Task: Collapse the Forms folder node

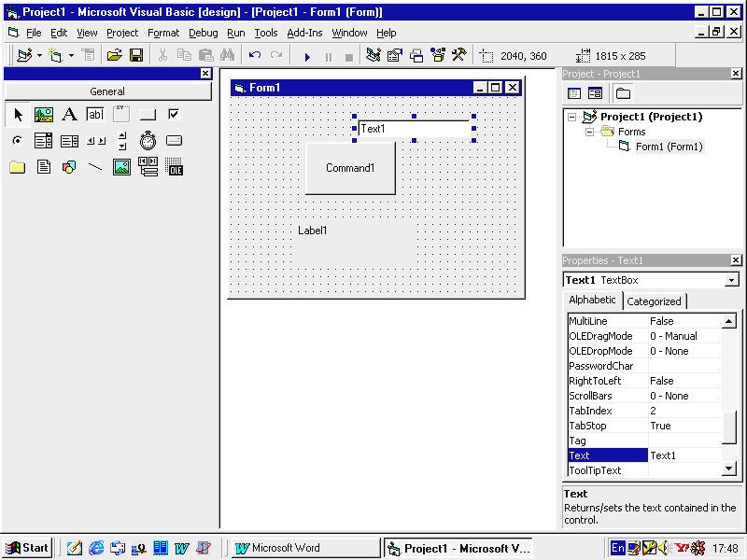Action: click(x=589, y=132)
